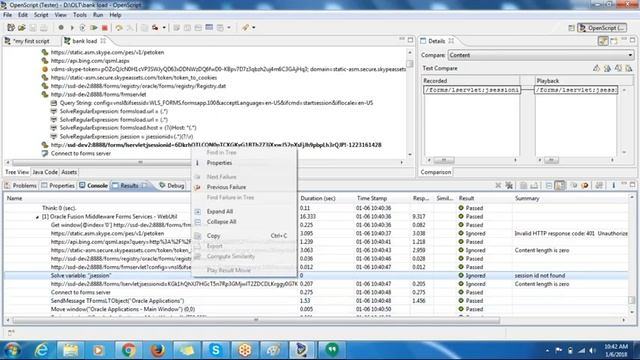This screenshot has height=360, width=640.
Task: Select the Comparison tab in Details
Action: tap(436, 172)
